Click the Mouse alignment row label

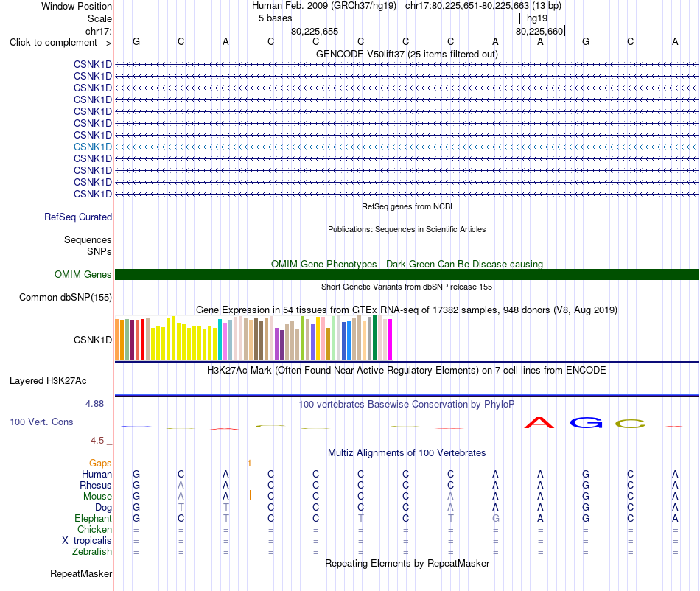(98, 497)
